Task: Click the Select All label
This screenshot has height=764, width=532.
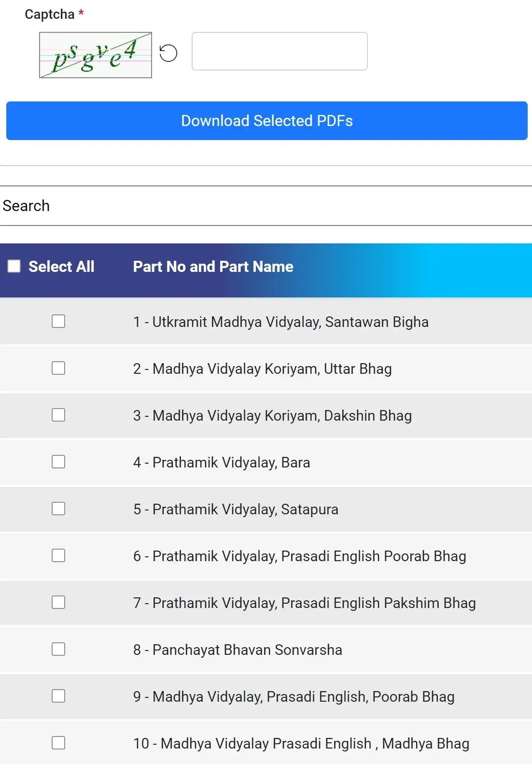Action: [x=61, y=267]
